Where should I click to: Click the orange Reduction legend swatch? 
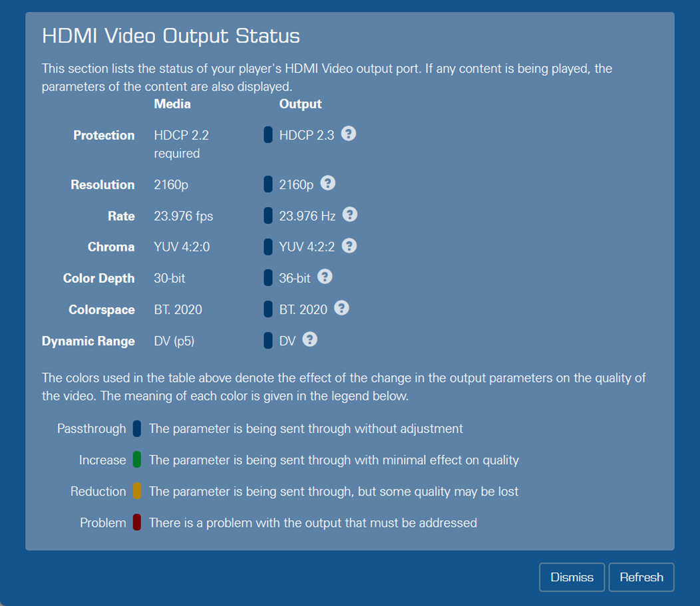(x=137, y=491)
